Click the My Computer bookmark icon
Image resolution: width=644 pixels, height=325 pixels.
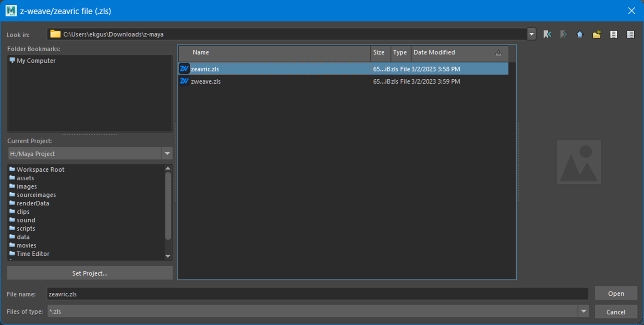[12, 60]
